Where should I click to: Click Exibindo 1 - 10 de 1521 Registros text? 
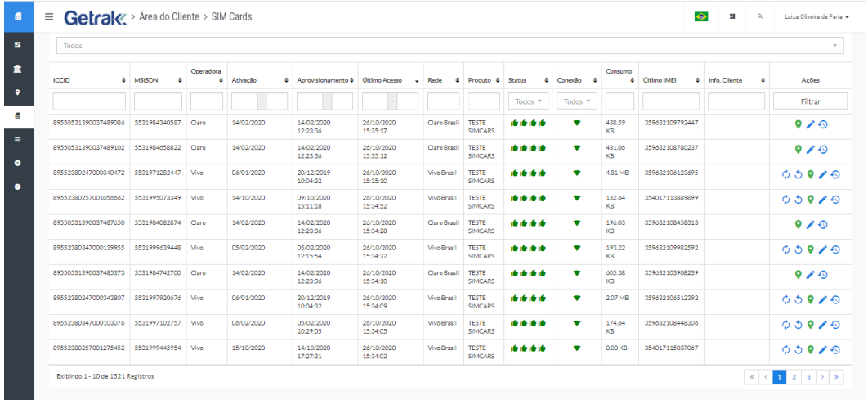click(x=105, y=376)
